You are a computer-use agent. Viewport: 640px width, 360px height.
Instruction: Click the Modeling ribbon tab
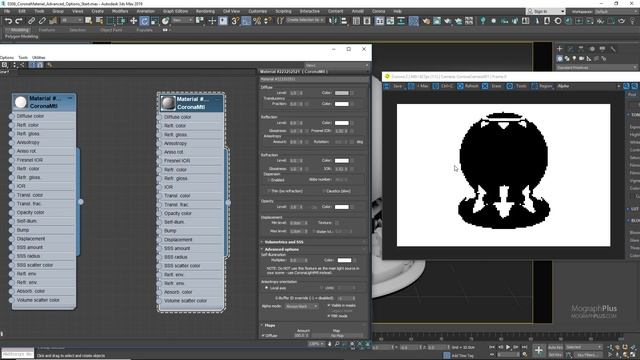[19, 30]
